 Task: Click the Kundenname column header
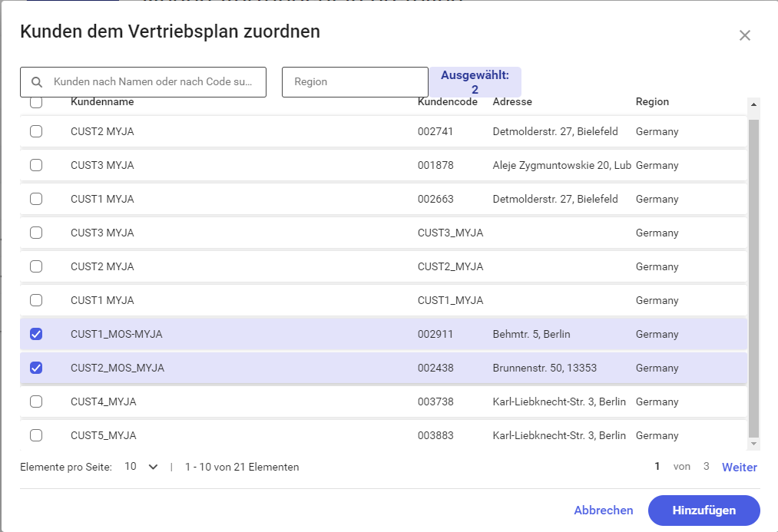(102, 102)
